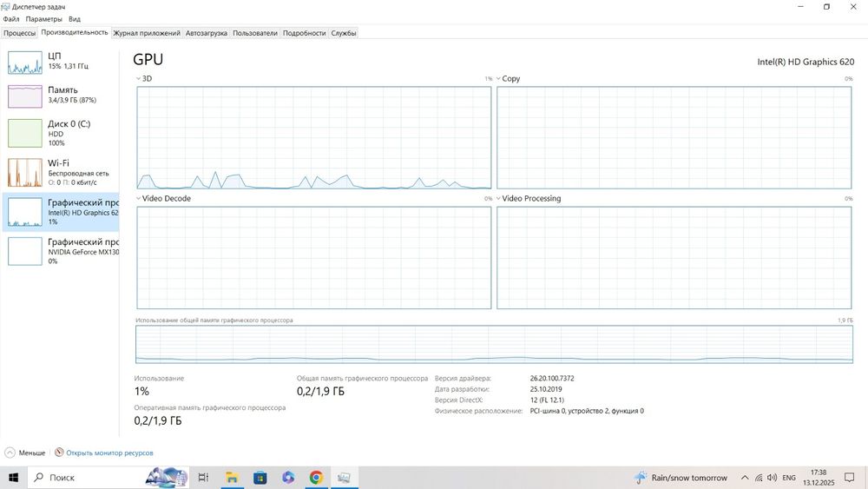
Task: Click the Intel(R) HD Graphics 620 title
Action: pyautogui.click(x=806, y=62)
